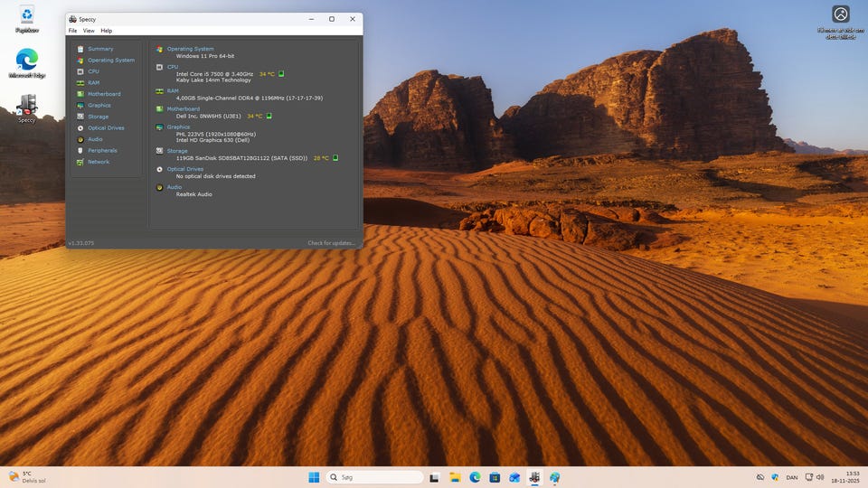Open the Audio sidebar icon
The width and height of the screenshot is (868, 488).
[x=80, y=139]
